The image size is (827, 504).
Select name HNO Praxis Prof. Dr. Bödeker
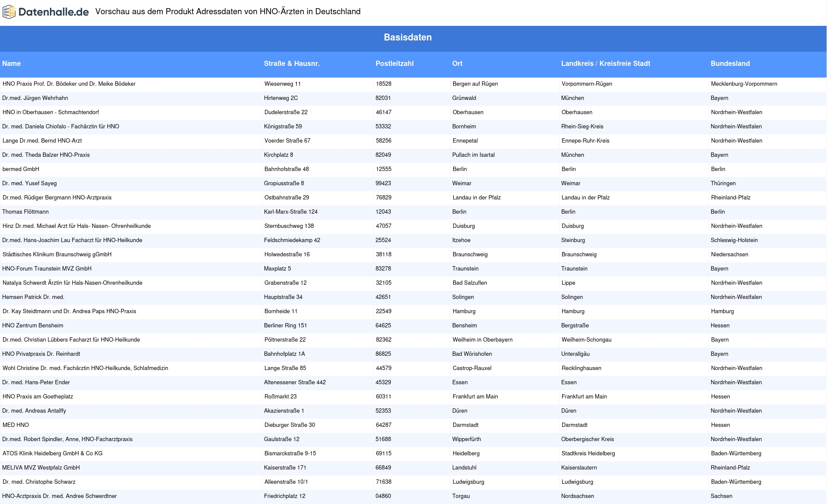[x=69, y=84]
